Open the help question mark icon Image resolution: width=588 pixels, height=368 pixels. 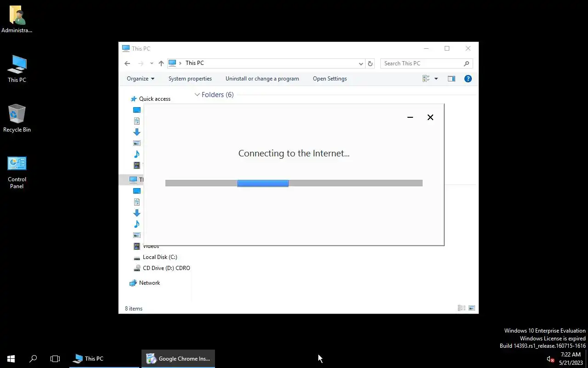[x=468, y=79]
